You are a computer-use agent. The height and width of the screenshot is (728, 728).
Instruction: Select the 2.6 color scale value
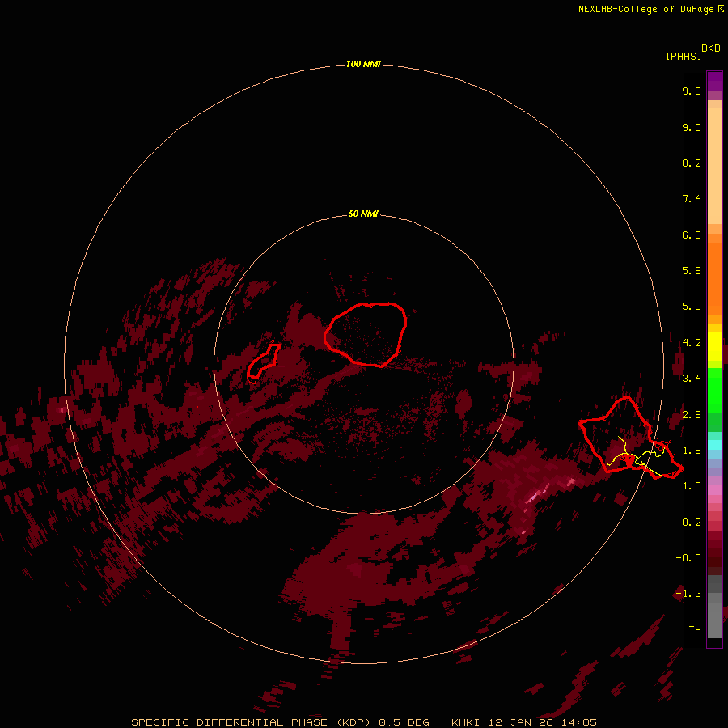click(x=692, y=415)
